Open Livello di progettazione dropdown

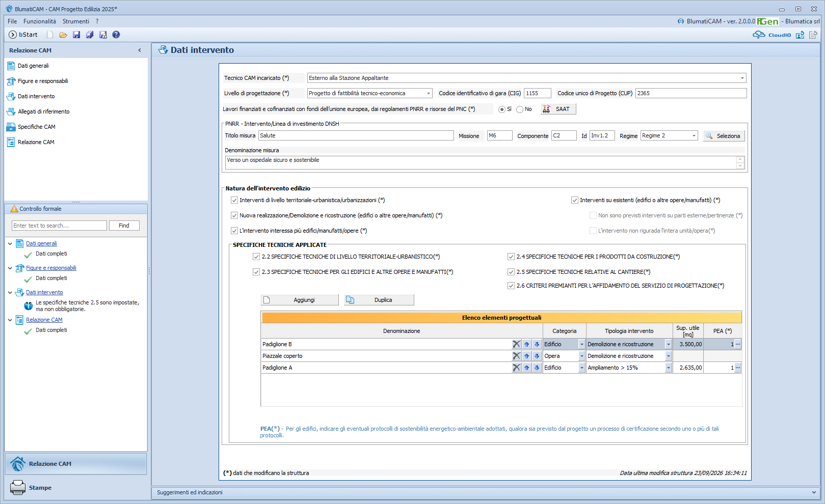(x=428, y=93)
